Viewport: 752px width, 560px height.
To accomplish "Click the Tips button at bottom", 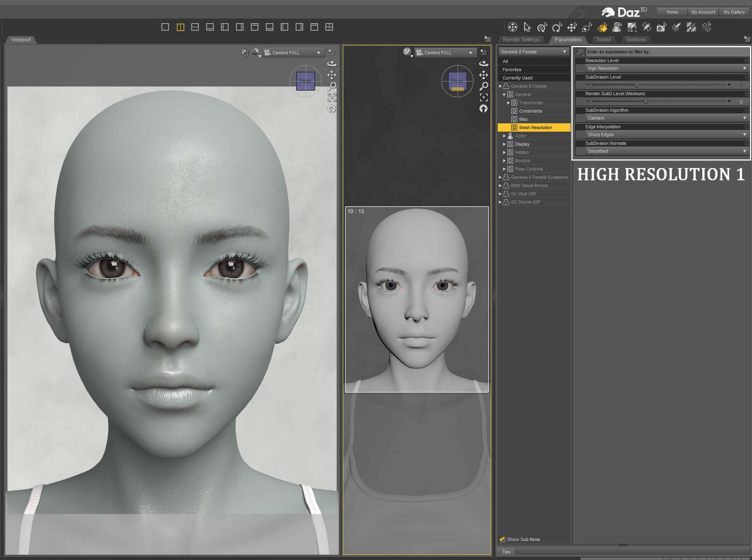I will click(x=506, y=551).
